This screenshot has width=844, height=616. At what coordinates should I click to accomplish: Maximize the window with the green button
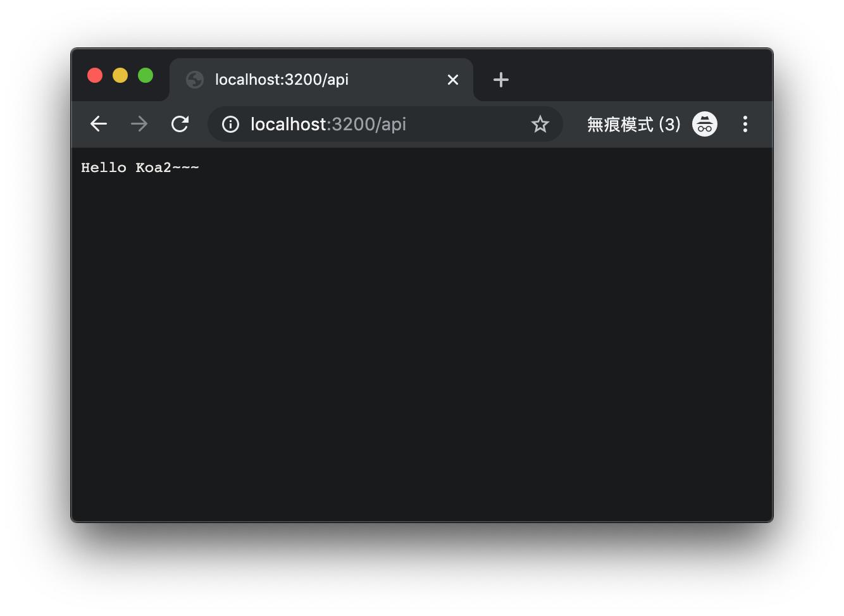[x=146, y=75]
